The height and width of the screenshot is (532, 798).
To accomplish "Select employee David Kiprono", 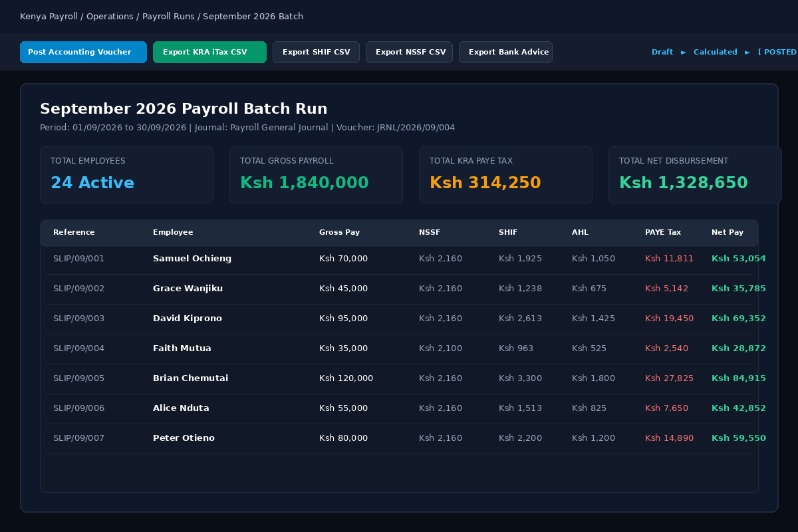I will point(188,319).
